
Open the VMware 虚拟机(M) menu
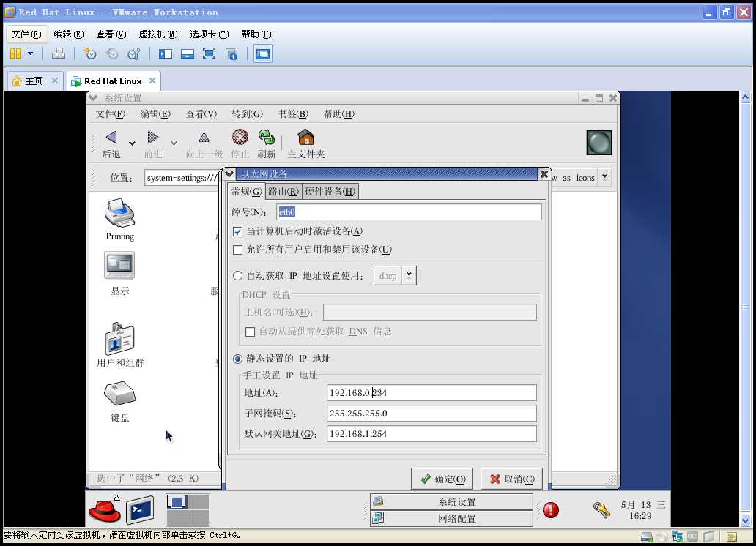click(x=158, y=34)
